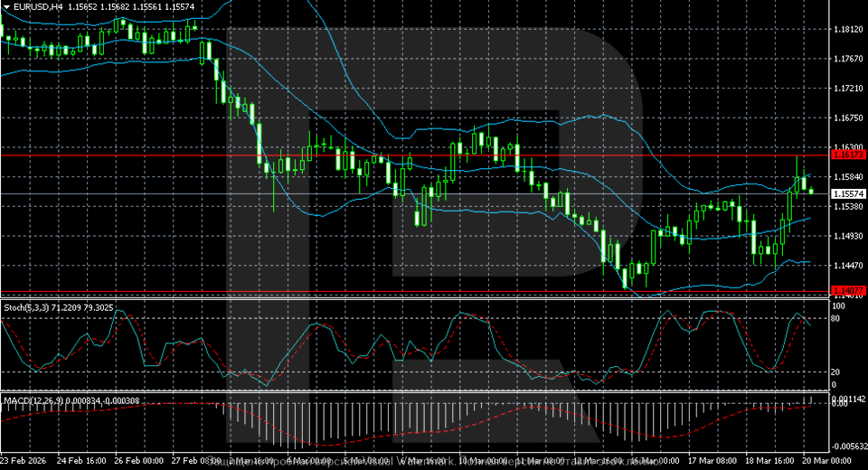
Task: Click the 23 Feb 2026 date label
Action: click(x=25, y=462)
